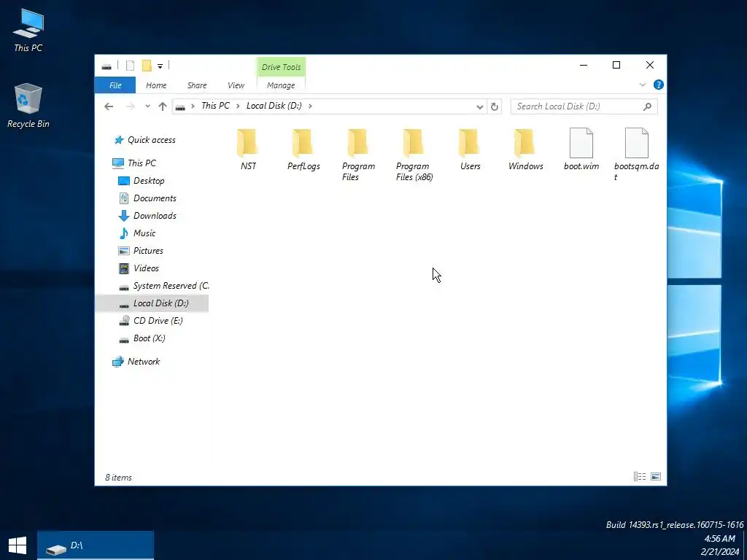The height and width of the screenshot is (560, 747).
Task: Refresh the current folder view
Action: [x=495, y=106]
